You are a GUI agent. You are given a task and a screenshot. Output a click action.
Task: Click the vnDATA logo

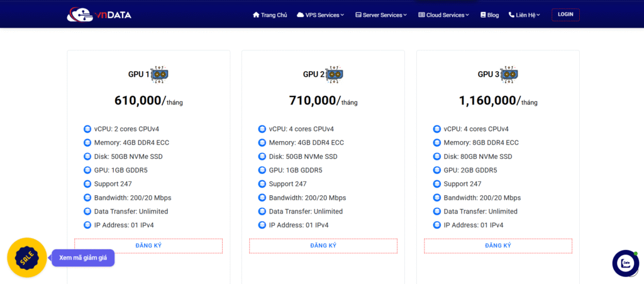pos(99,14)
